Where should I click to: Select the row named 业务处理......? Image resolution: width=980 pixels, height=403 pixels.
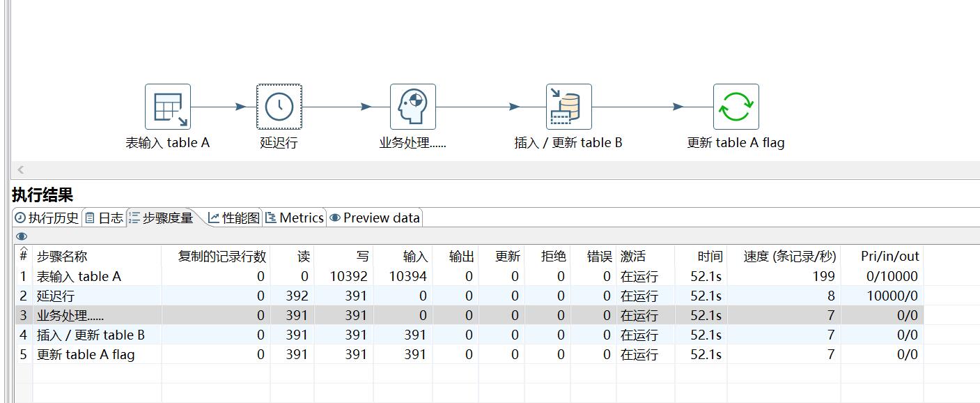[469, 315]
